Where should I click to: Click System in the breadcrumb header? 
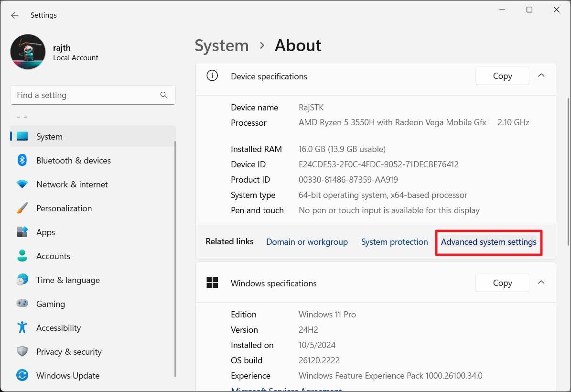click(x=222, y=46)
